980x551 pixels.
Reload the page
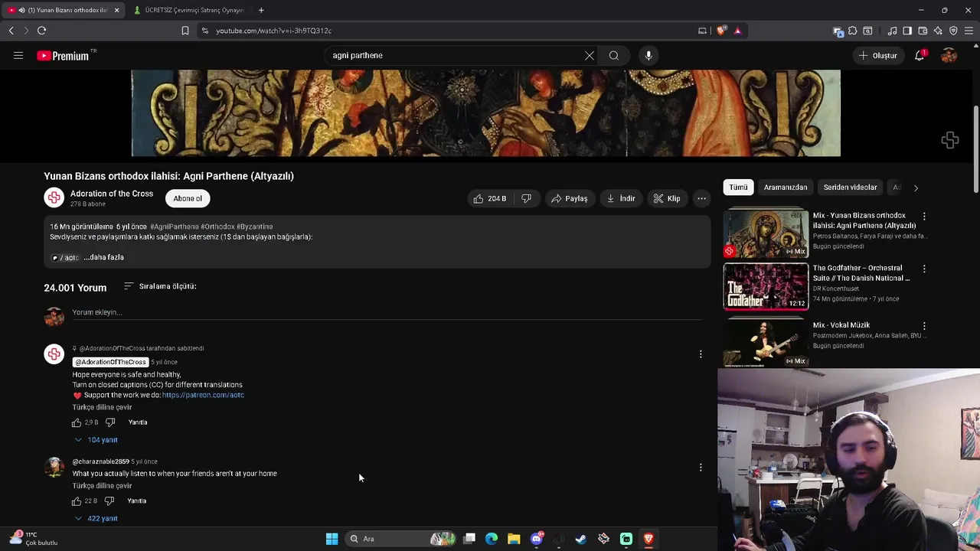(41, 31)
